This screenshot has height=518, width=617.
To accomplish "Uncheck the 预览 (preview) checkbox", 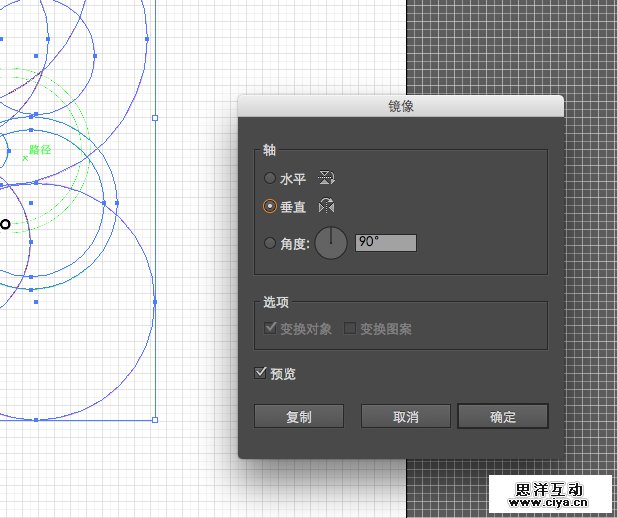I will click(x=261, y=373).
